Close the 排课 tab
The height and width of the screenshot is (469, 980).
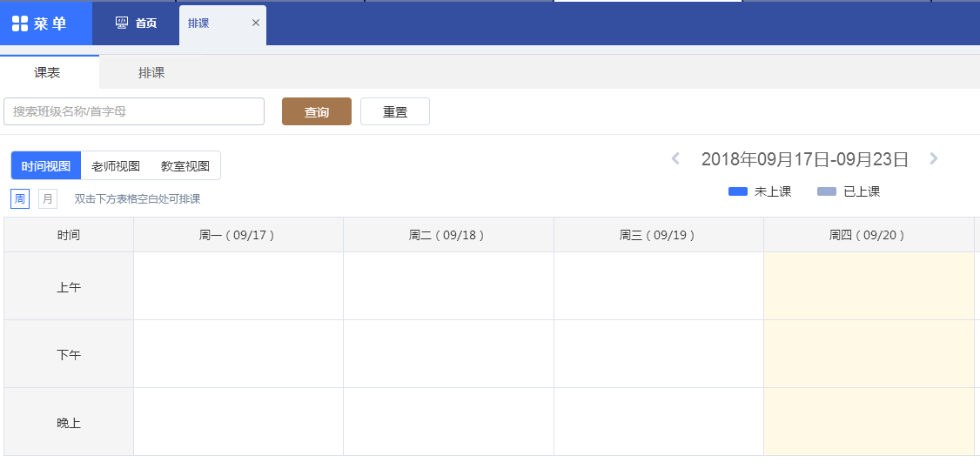pos(256,23)
